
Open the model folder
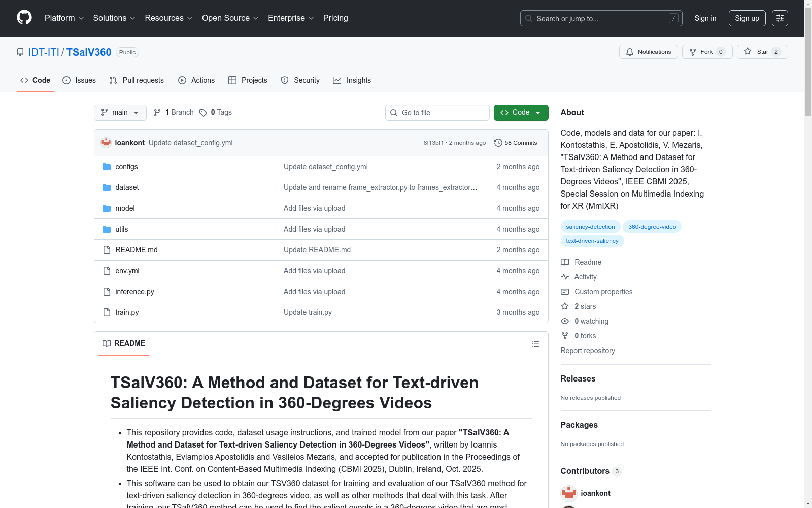click(x=125, y=208)
